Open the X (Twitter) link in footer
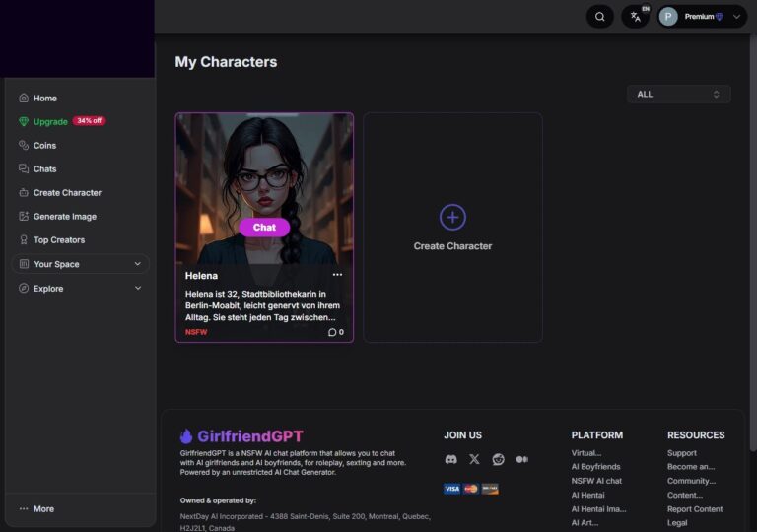The width and height of the screenshot is (757, 532). pos(474,459)
